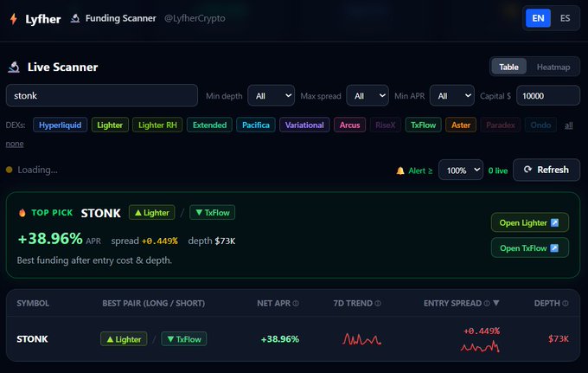Click the BEST PAIR (LONG / SHORT) header
Viewport: 588px width, 373px height.
pyautogui.click(x=153, y=303)
